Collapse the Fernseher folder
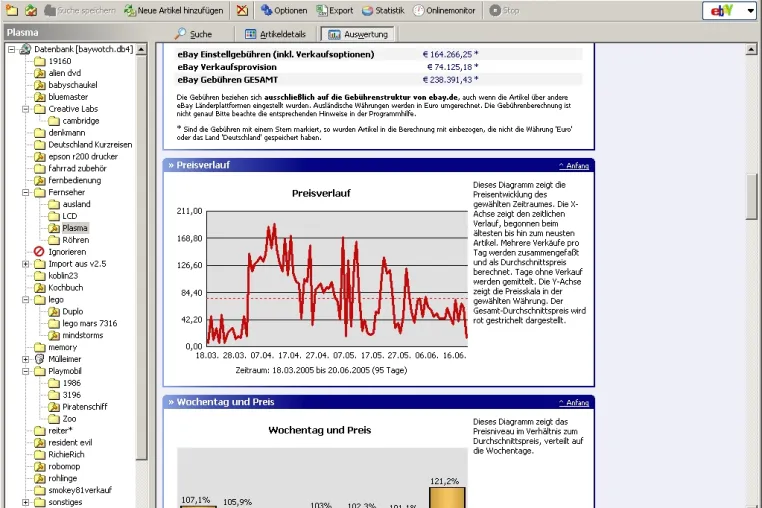 26,192
